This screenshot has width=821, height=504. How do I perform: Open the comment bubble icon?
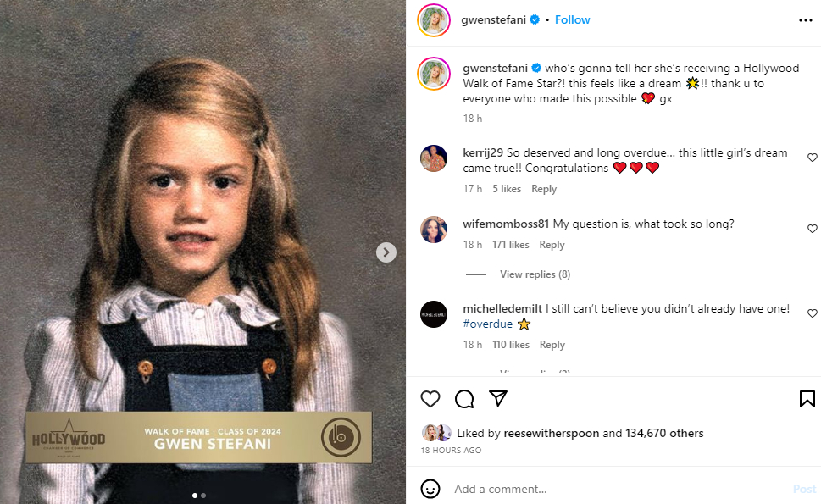[464, 399]
